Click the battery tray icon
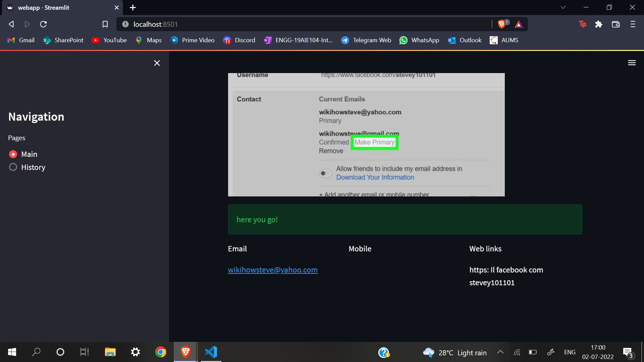Image resolution: width=644 pixels, height=362 pixels. [533, 352]
